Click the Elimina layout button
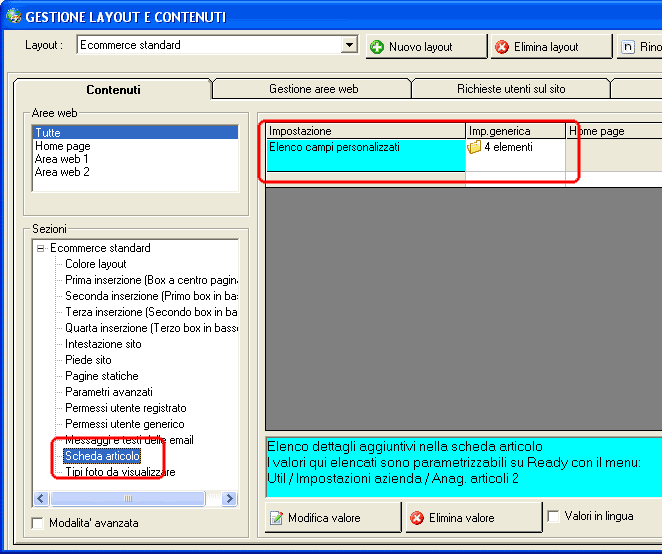 click(x=551, y=46)
